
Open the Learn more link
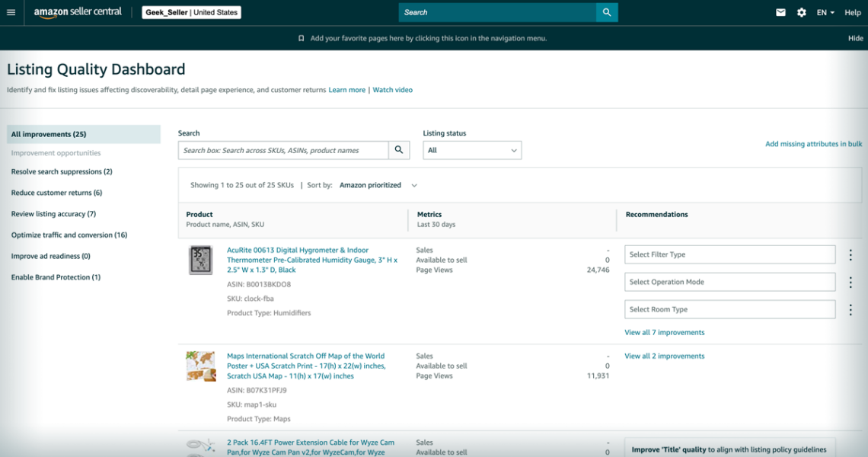point(346,89)
